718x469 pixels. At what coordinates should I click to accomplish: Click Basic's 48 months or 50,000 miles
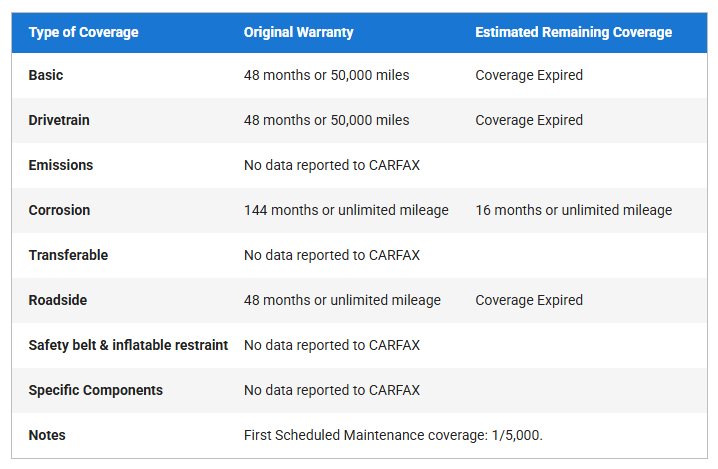click(x=326, y=75)
